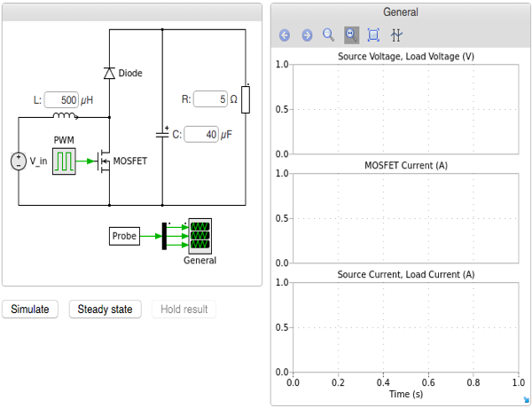The height and width of the screenshot is (408, 532).
Task: Click the Ω unit label
Action: [x=233, y=99]
